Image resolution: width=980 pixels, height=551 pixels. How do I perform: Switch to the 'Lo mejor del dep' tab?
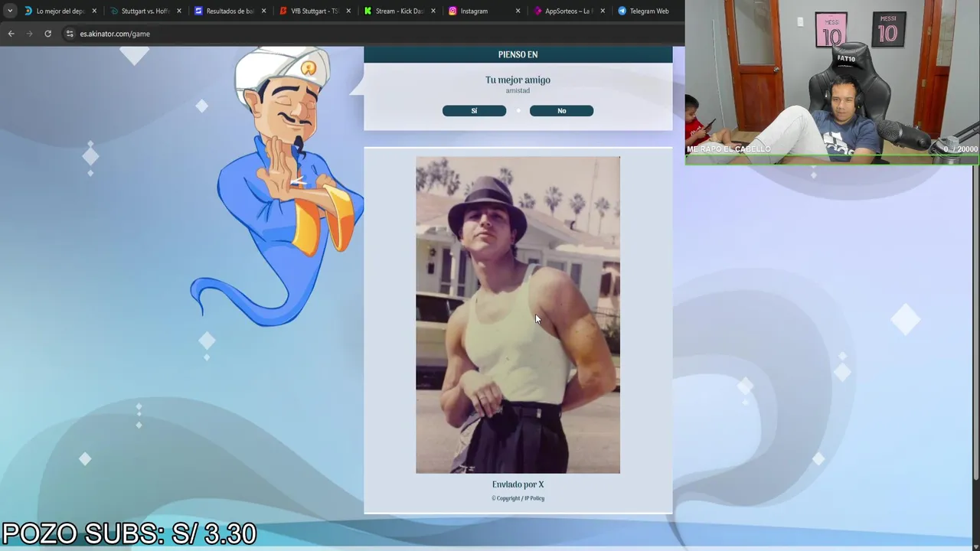click(61, 11)
